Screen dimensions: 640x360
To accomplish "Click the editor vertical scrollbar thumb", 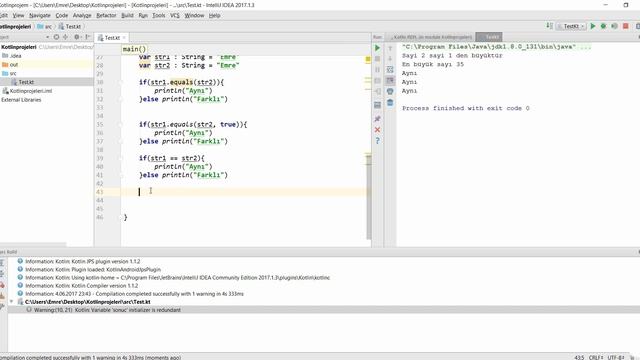I will pyautogui.click(x=369, y=197).
